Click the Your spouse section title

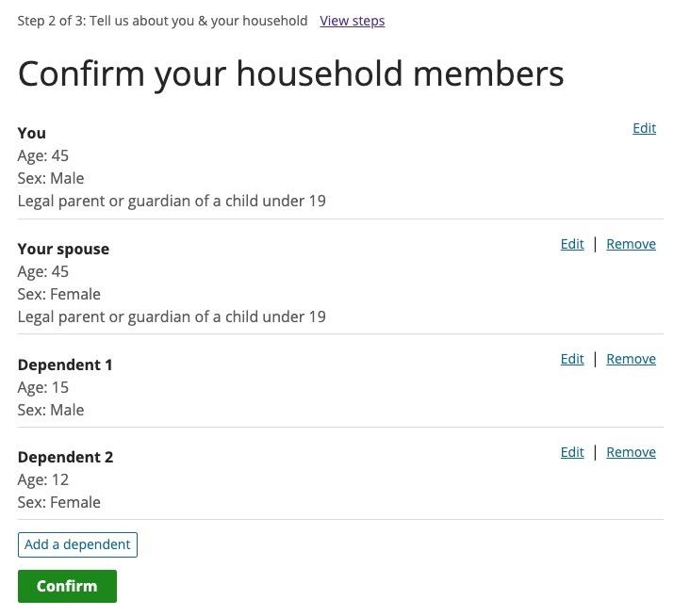click(63, 249)
